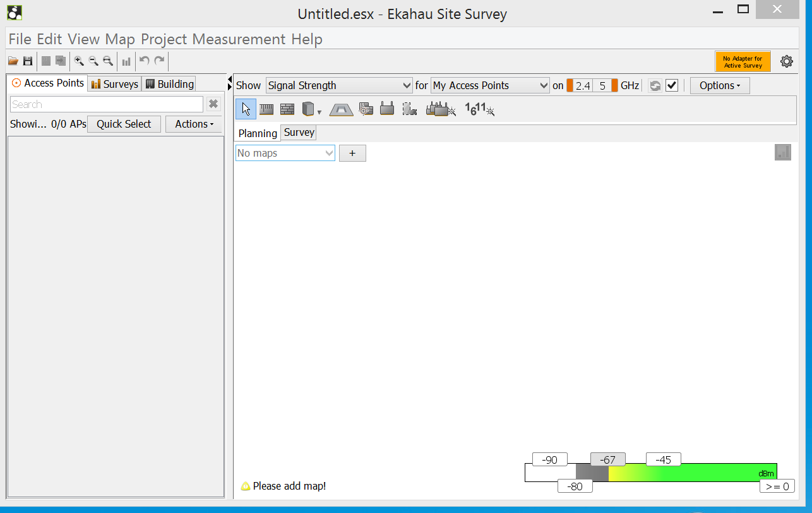Switch to the Survey tab

click(x=299, y=133)
